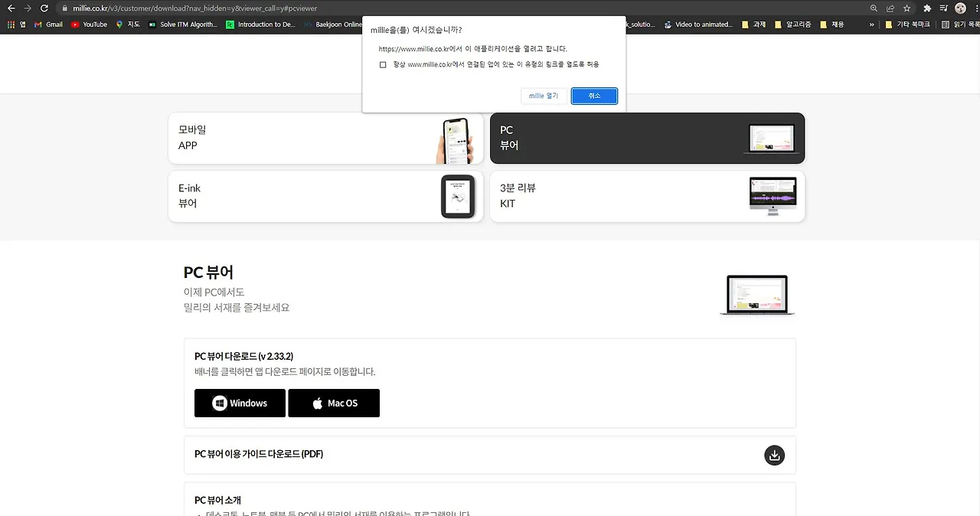The image size is (980, 516).
Task: Open the Solve ITM Algorithm bookmark
Action: tap(183, 24)
